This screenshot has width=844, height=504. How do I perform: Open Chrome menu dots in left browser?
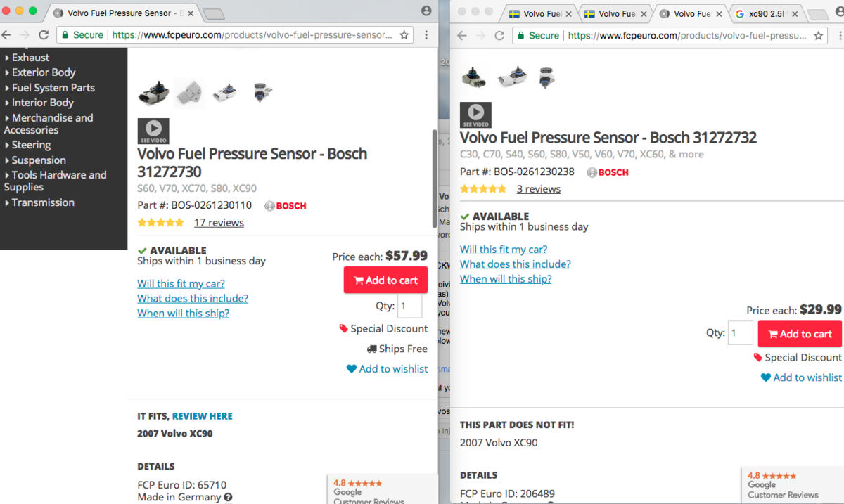click(x=426, y=34)
